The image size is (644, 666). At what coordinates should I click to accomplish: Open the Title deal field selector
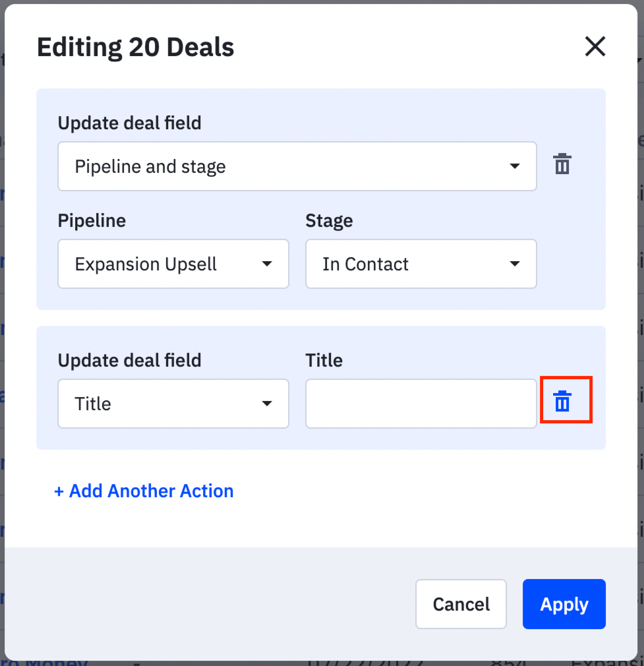173,404
